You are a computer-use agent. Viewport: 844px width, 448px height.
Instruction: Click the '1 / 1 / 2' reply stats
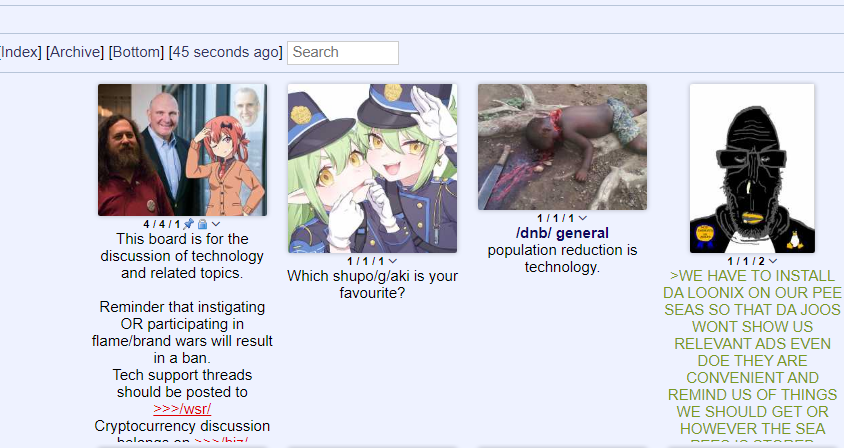[746, 261]
